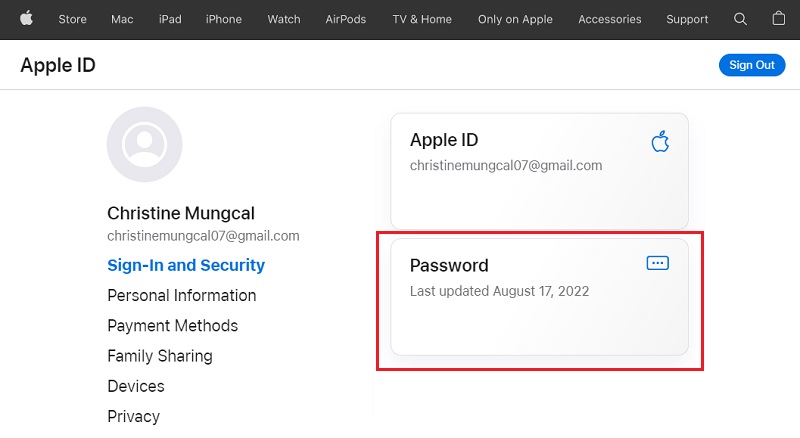Go to the iPad navigation item
800x438 pixels.
(170, 19)
